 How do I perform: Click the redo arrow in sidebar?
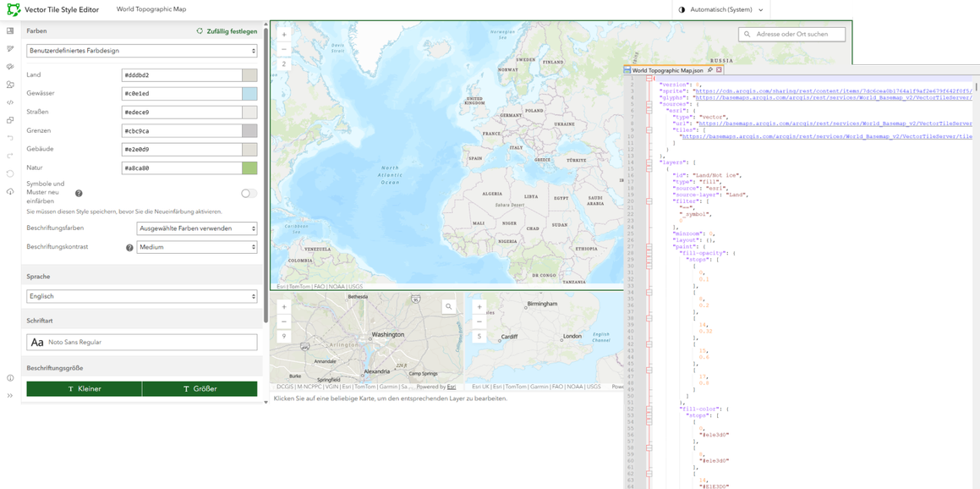[x=10, y=155]
